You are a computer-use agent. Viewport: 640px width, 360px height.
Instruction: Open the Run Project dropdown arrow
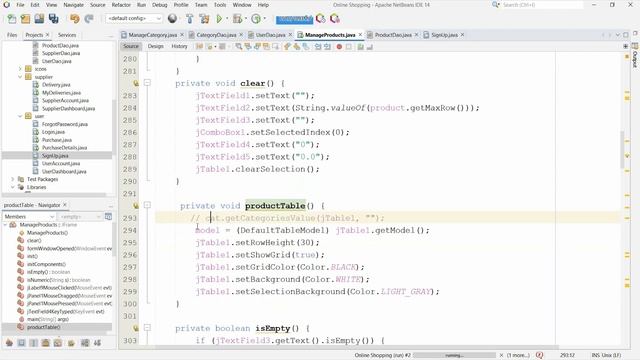pyautogui.click(x=227, y=19)
